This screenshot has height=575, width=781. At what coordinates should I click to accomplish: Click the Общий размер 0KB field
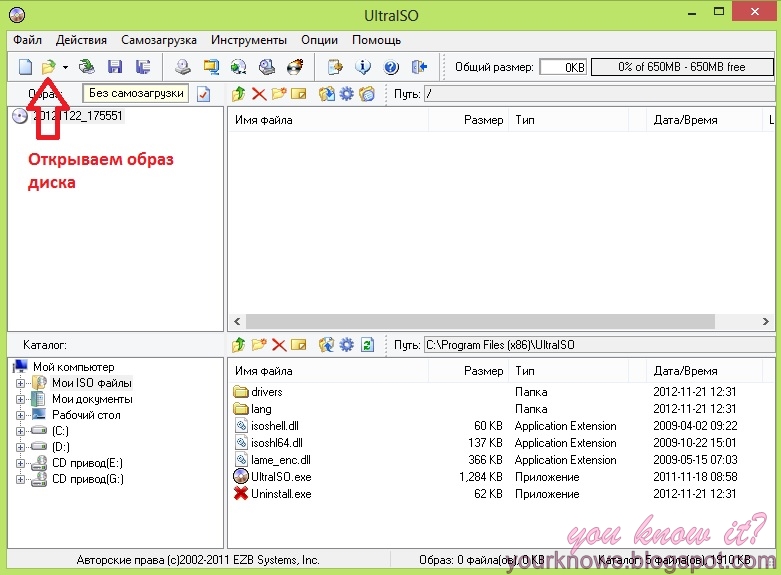pyautogui.click(x=563, y=67)
